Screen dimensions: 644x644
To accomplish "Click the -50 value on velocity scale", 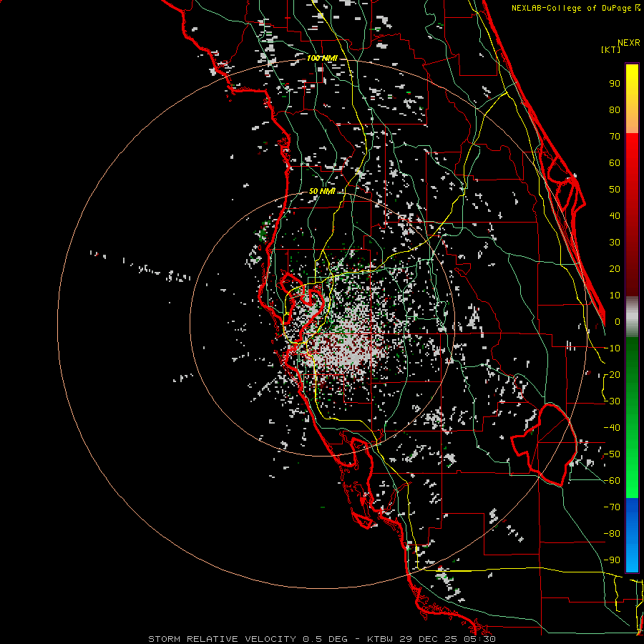I will (612, 454).
